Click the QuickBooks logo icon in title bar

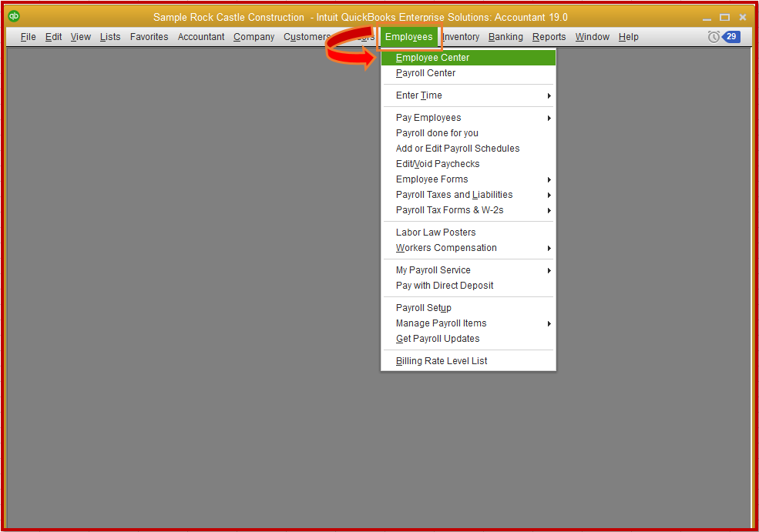click(14, 16)
